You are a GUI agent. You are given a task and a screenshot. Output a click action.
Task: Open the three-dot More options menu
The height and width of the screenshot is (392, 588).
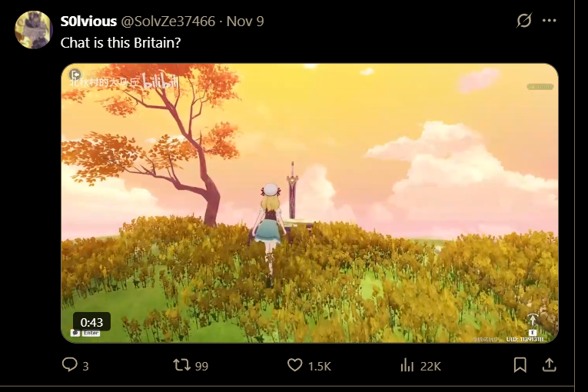click(x=550, y=20)
